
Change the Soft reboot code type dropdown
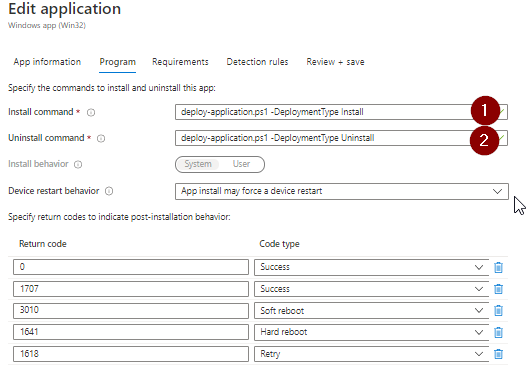point(371,310)
